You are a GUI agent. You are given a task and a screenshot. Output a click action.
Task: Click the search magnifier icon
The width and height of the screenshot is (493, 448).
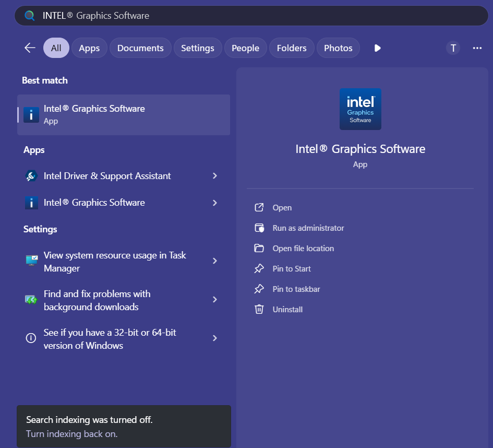pos(30,16)
